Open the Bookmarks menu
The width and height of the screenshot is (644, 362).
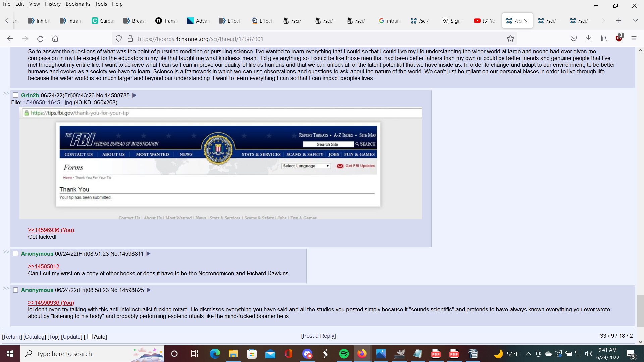pos(78,4)
